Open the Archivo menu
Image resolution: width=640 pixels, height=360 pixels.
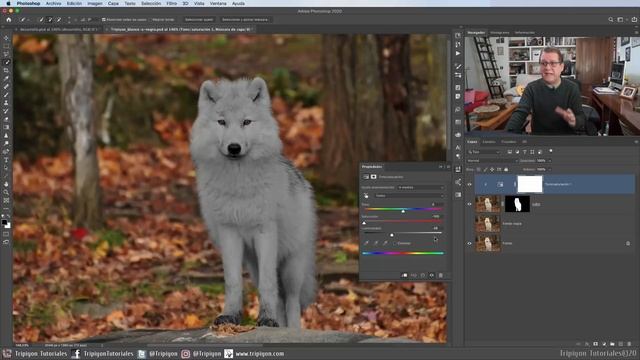coord(53,3)
